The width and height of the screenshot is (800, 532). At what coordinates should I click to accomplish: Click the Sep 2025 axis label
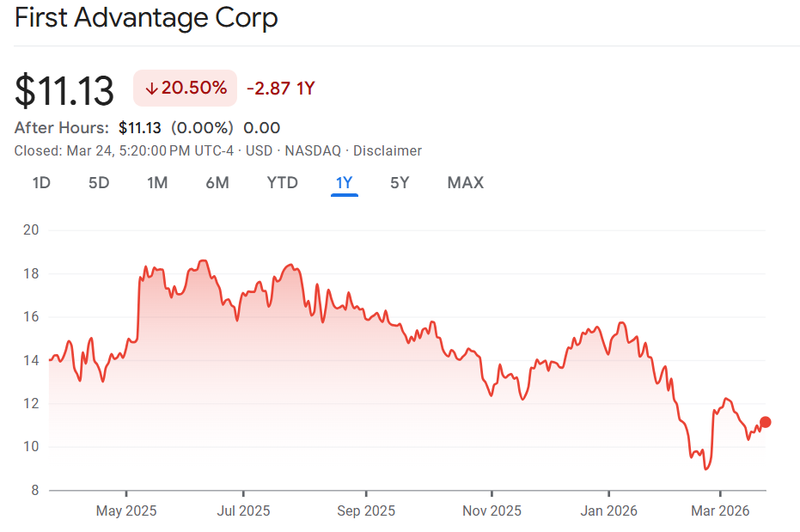[366, 511]
